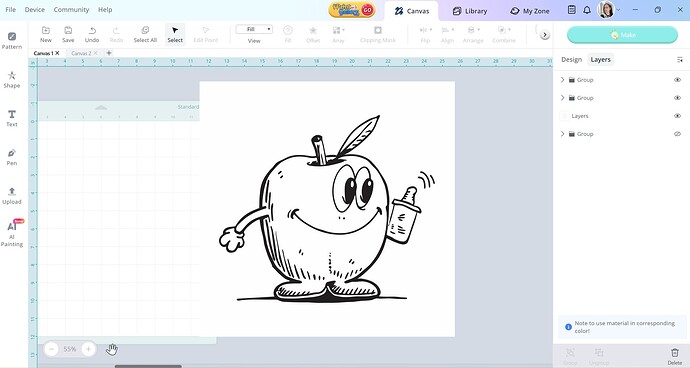Switch to the Library tab

pyautogui.click(x=470, y=11)
